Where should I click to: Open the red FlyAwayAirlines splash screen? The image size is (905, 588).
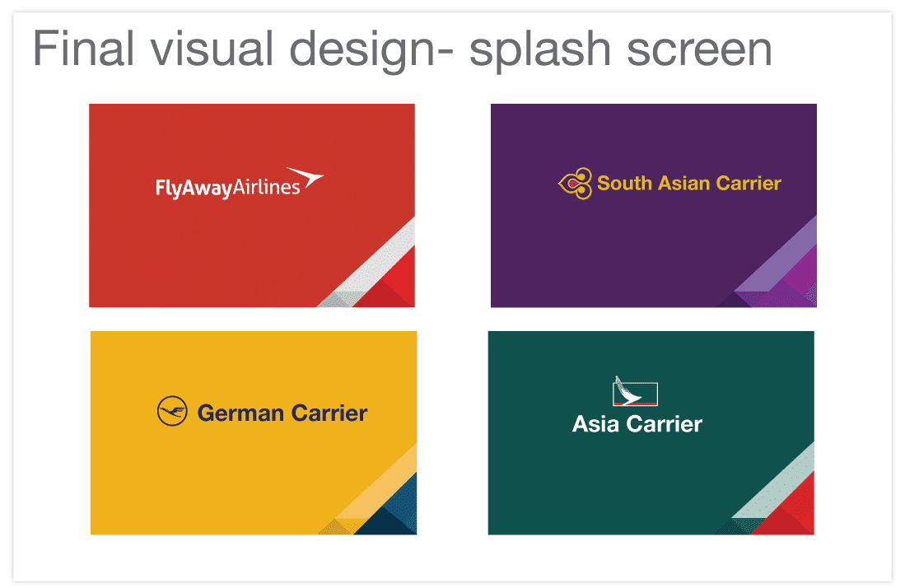[x=252, y=205]
